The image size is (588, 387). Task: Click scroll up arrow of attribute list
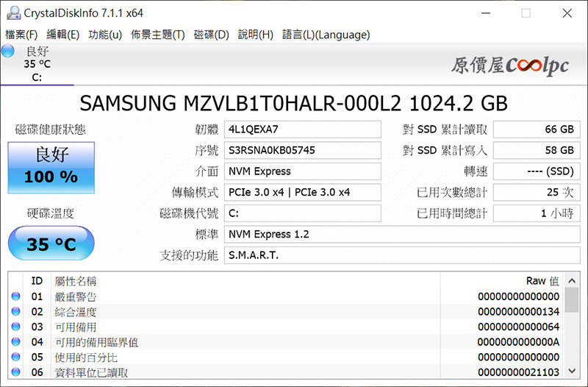572,281
